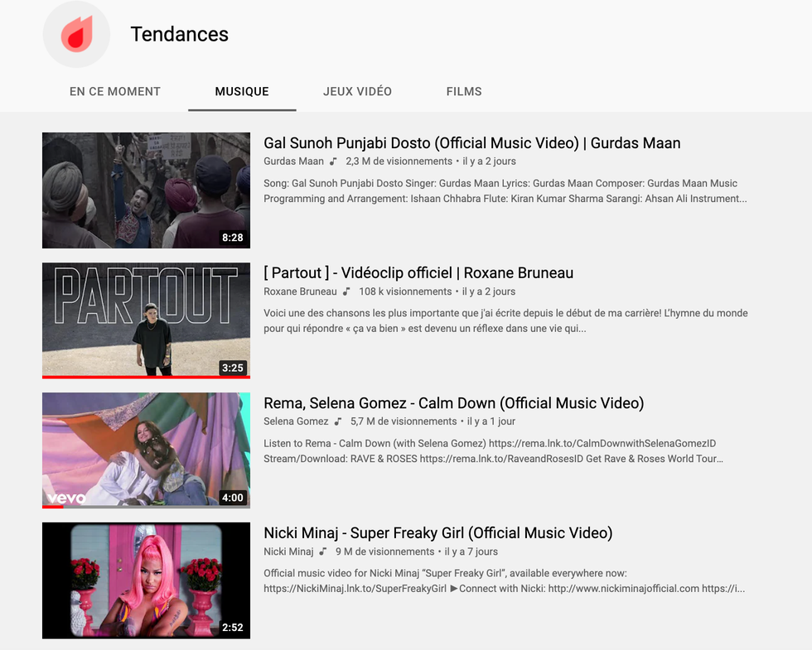Click the Calm Down video thumbnail
Screen dimensions: 812x650
[146, 450]
